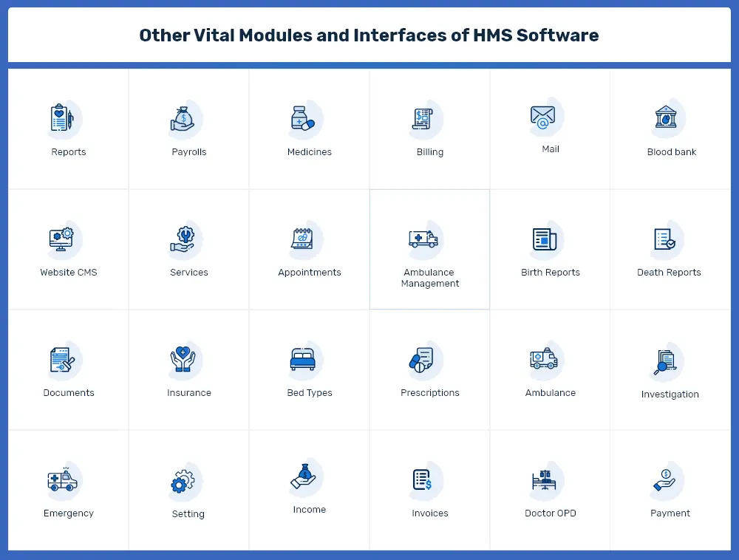Click the "Prescriptions" label
The height and width of the screenshot is (560, 739).
430,393
